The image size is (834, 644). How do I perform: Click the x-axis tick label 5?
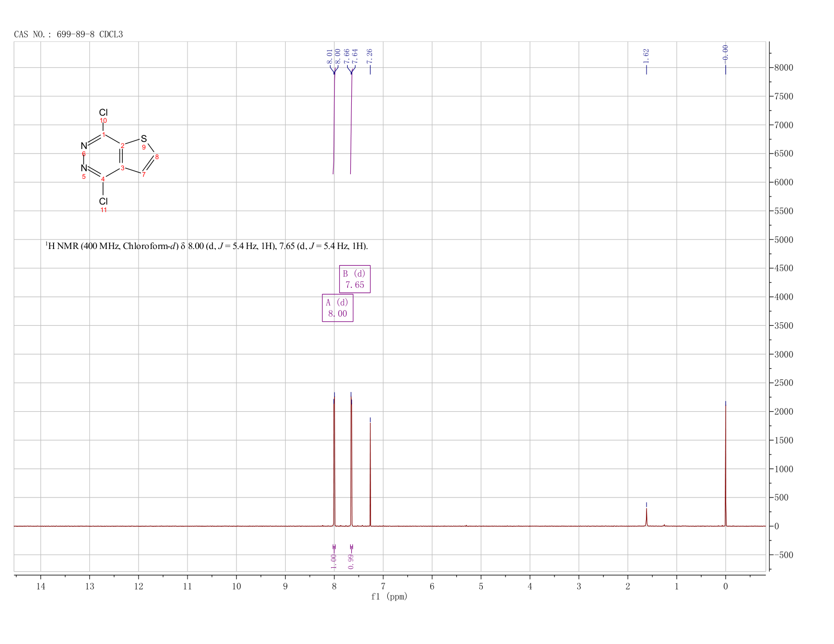[x=481, y=586]
